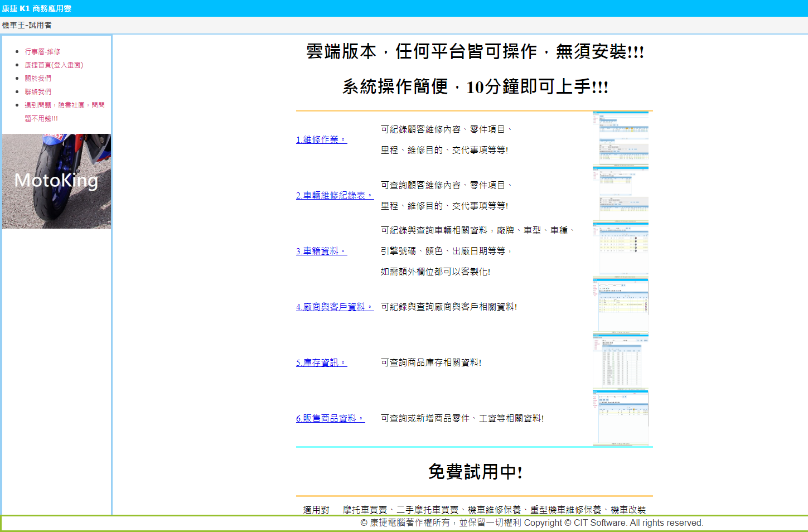The image size is (808, 532).
Task: View the screenshot thumbnail beside 販售商品資料
Action: point(620,417)
